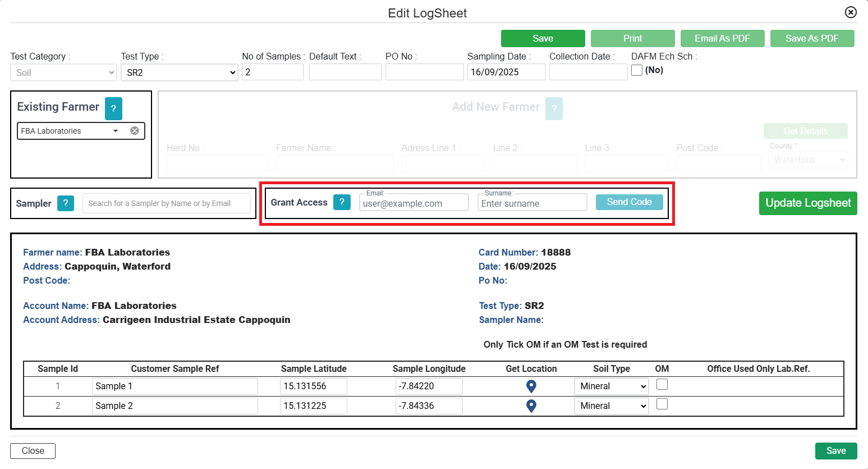
Task: Click the Send Code button
Action: coord(629,202)
